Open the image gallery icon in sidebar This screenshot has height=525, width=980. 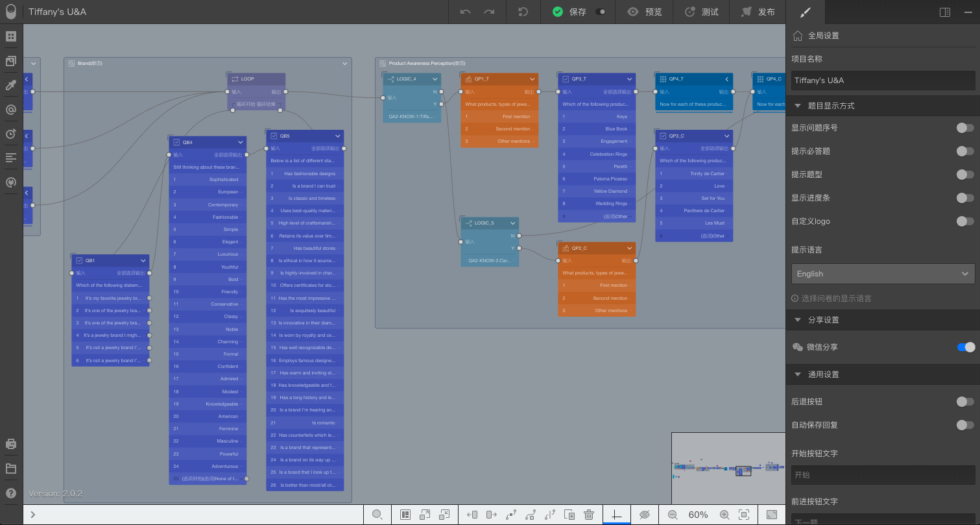click(x=10, y=61)
